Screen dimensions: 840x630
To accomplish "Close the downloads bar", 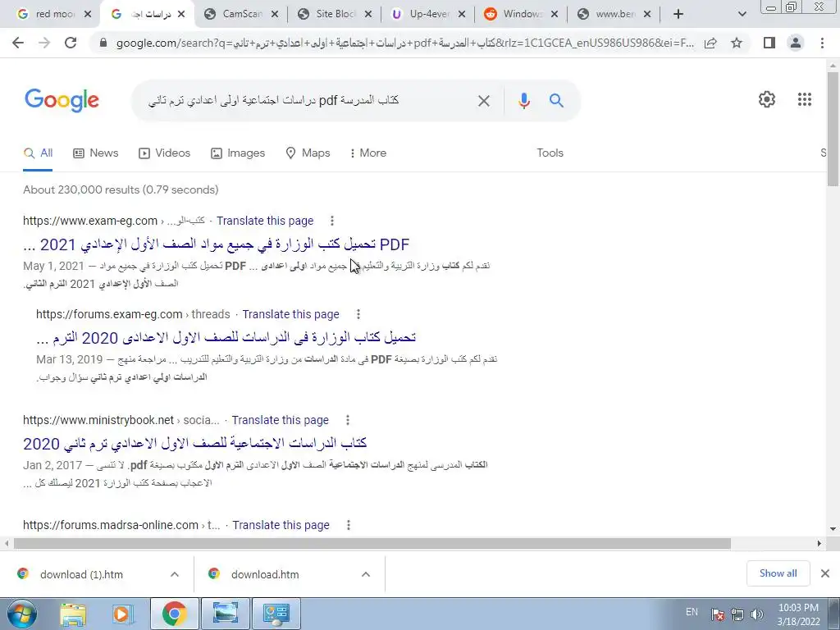I will tap(825, 573).
